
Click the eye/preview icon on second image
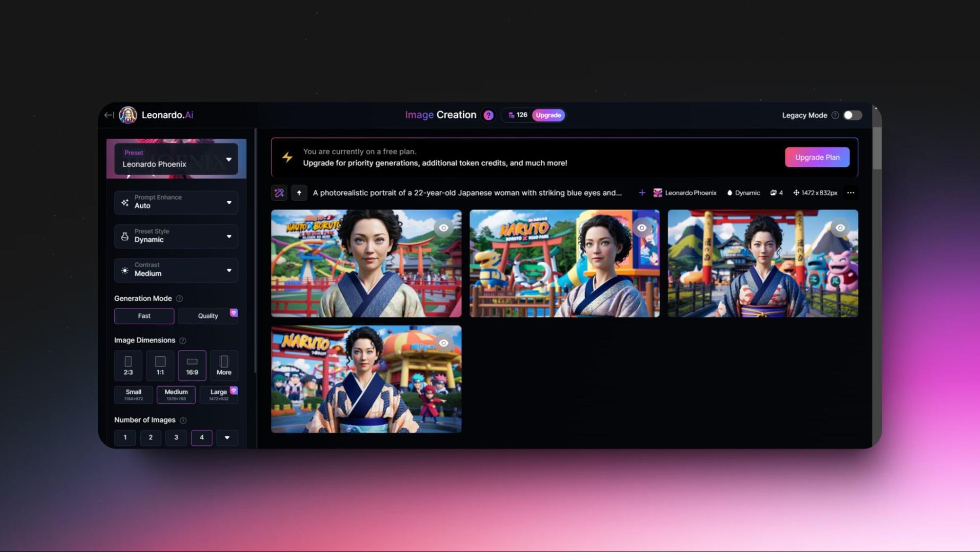(641, 227)
